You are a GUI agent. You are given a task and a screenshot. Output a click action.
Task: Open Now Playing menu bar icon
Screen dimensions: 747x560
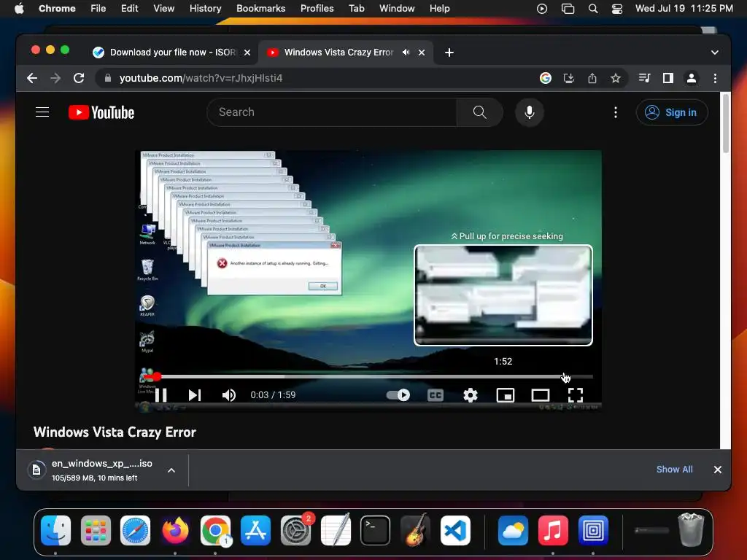(x=542, y=8)
